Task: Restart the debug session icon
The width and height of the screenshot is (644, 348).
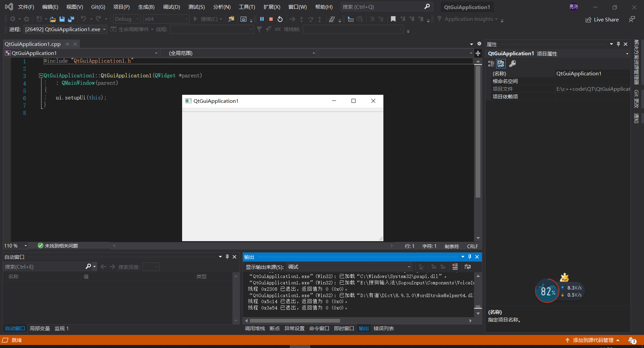Action: 280,19
